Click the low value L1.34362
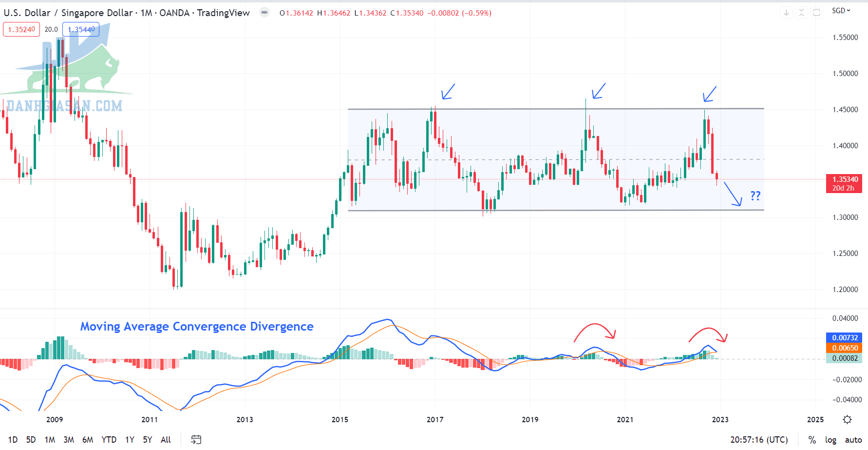The height and width of the screenshot is (450, 868). pyautogui.click(x=370, y=13)
